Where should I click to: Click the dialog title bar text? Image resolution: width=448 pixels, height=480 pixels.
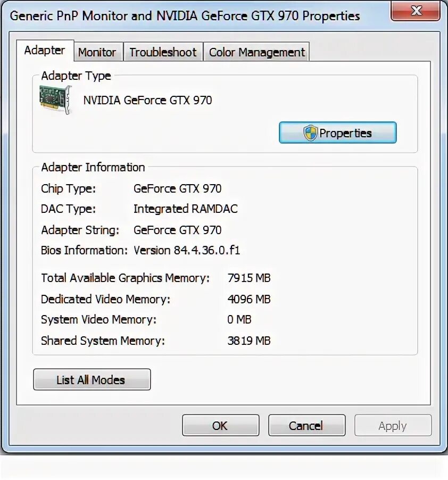[185, 15]
